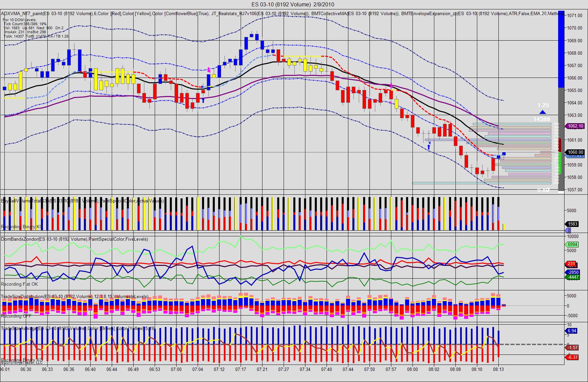The height and width of the screenshot is (382, 588).
Task: Click 'For 10 DOM Levels:' text
Action: click(19, 20)
